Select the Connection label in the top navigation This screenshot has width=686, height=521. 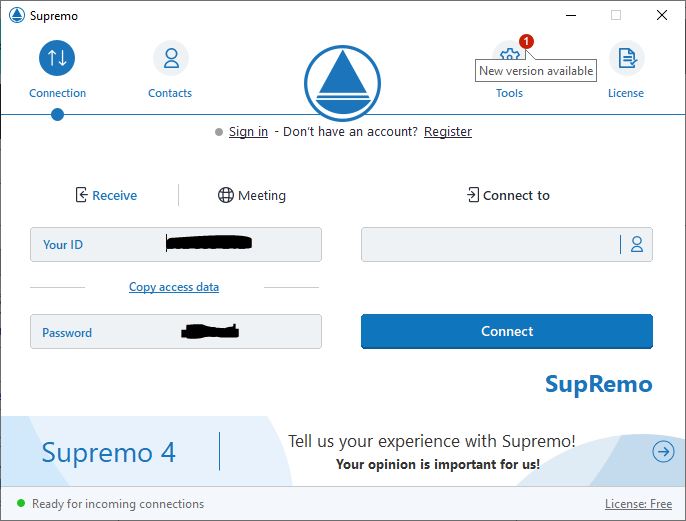tap(57, 93)
